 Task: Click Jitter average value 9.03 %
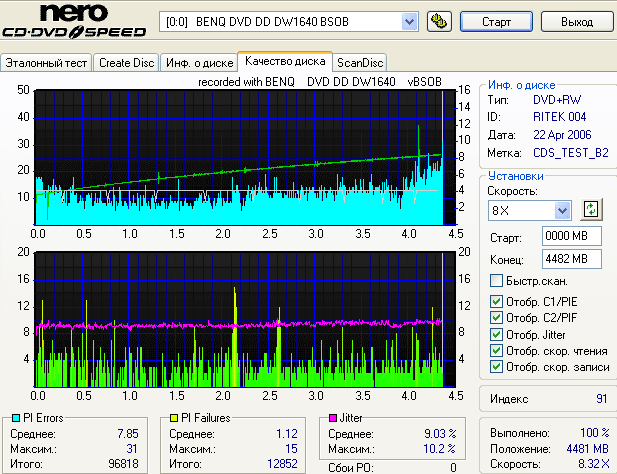click(440, 433)
